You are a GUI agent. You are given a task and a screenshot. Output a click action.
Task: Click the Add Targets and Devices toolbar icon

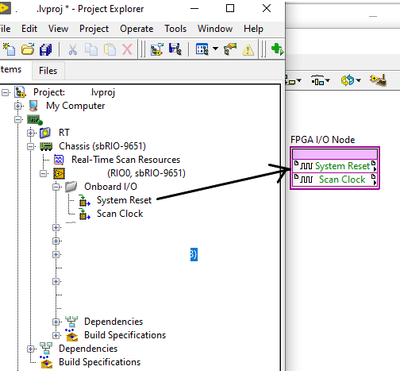157,50
